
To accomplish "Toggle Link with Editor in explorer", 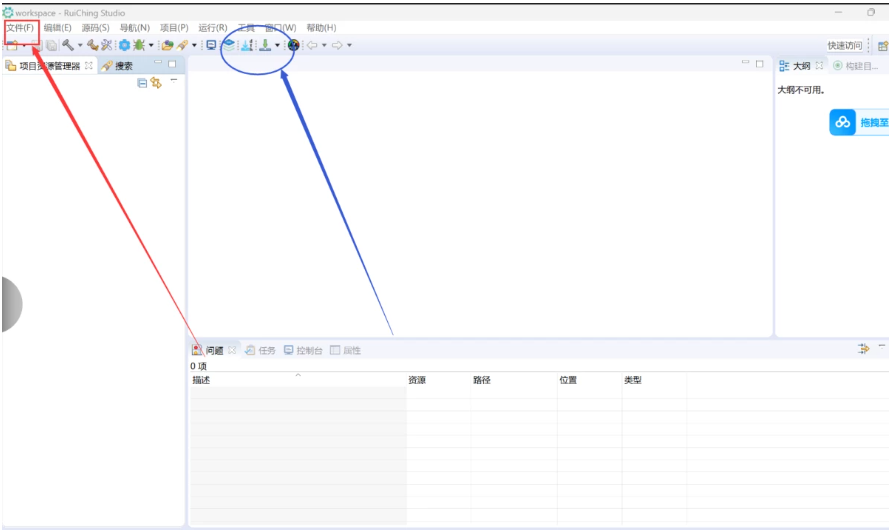I will click(156, 83).
